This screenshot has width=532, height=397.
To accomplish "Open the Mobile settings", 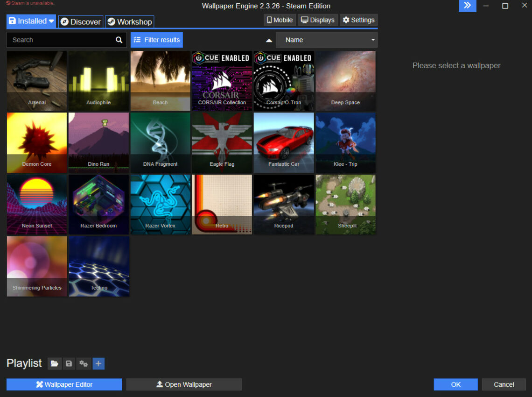I will tap(280, 20).
